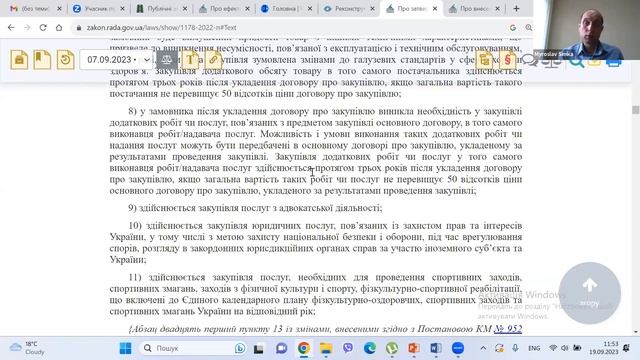
Task: Open Word from taskbar
Action: click(436, 348)
